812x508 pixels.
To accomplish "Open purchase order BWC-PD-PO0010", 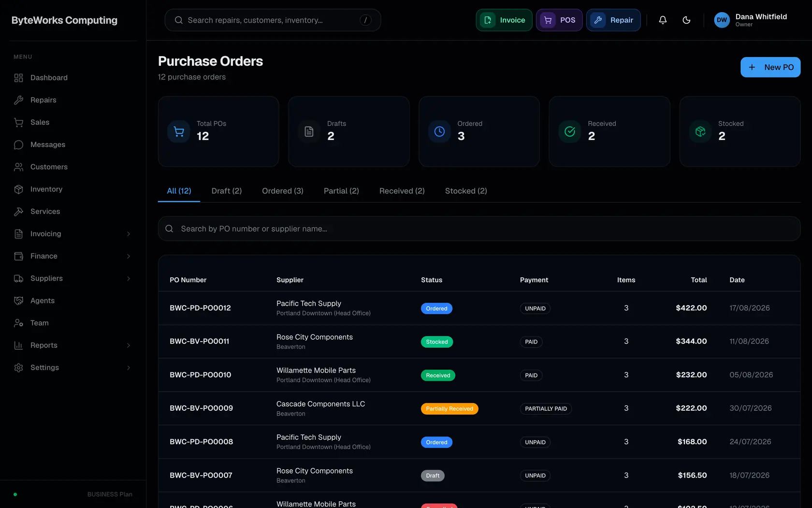I will (201, 375).
